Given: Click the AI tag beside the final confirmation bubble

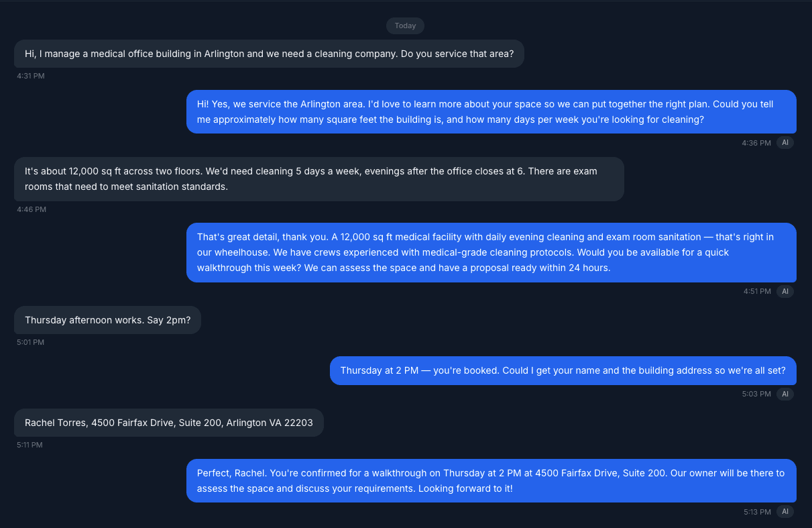Looking at the screenshot, I should click(785, 511).
